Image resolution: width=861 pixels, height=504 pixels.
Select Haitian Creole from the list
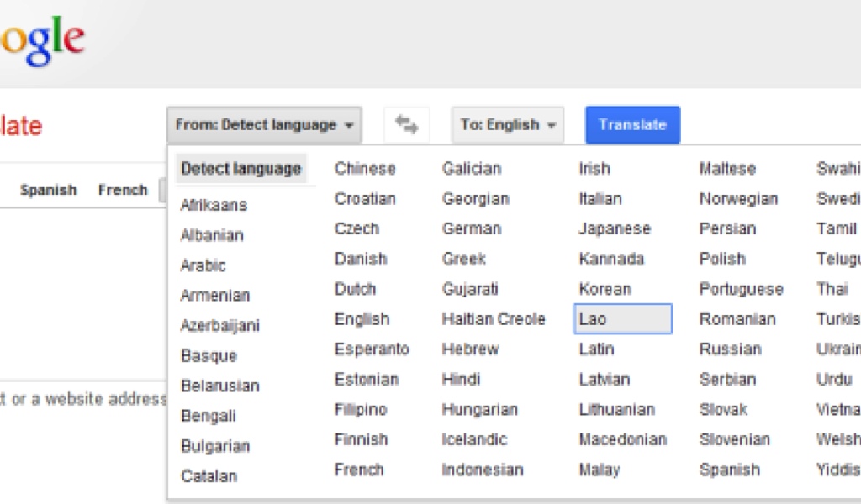click(494, 319)
